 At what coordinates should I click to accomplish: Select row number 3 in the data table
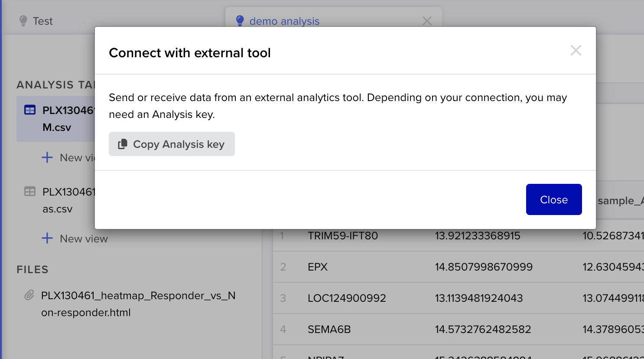point(283,298)
